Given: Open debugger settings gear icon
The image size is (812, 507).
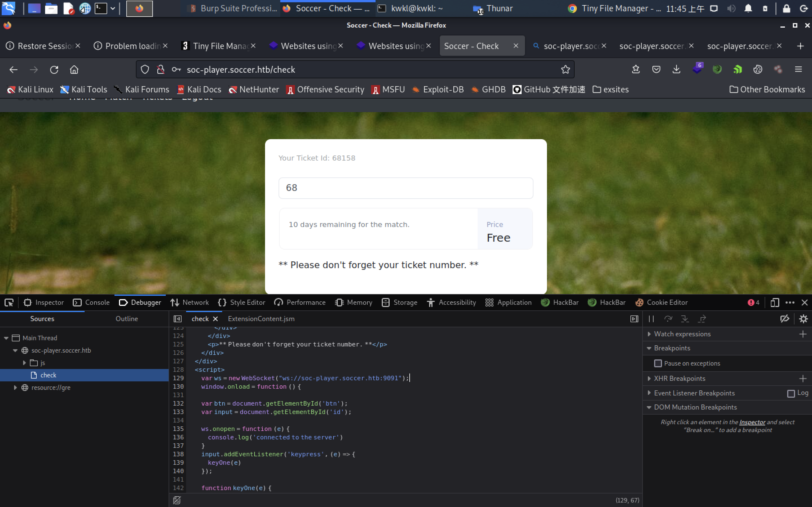Looking at the screenshot, I should click(803, 319).
